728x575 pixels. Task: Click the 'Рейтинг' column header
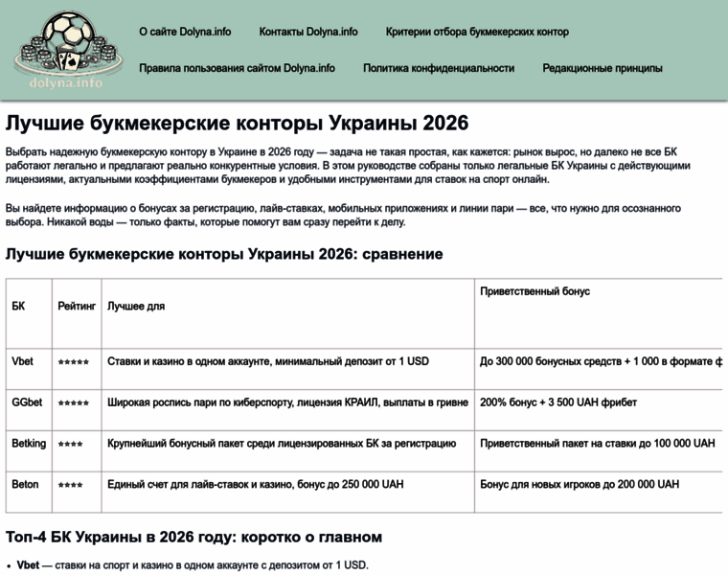[77, 313]
